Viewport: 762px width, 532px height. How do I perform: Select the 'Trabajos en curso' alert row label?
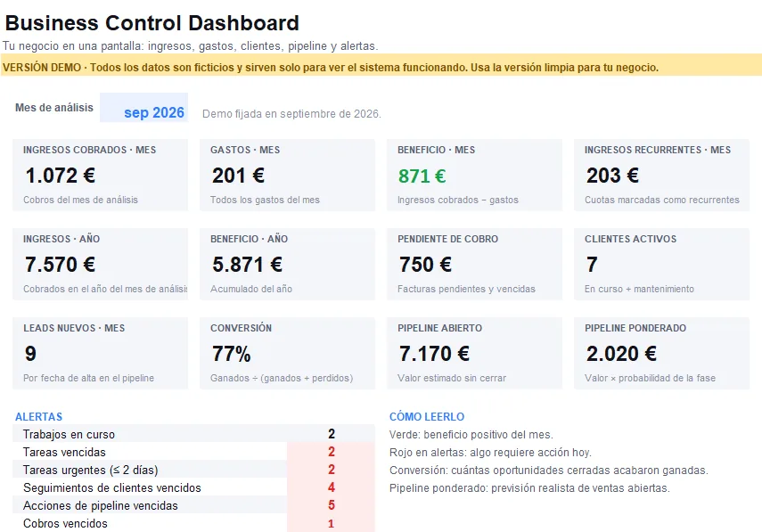coord(69,434)
